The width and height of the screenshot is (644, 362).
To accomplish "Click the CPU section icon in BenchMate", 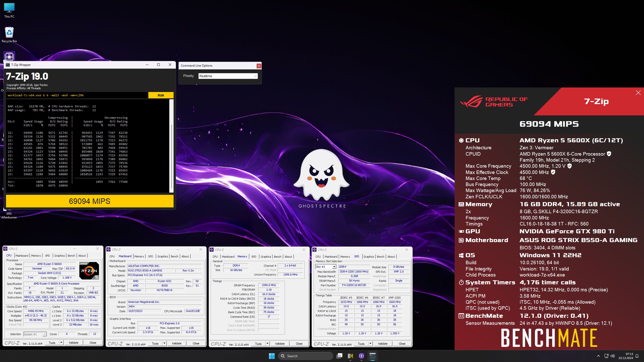I will click(x=461, y=141).
